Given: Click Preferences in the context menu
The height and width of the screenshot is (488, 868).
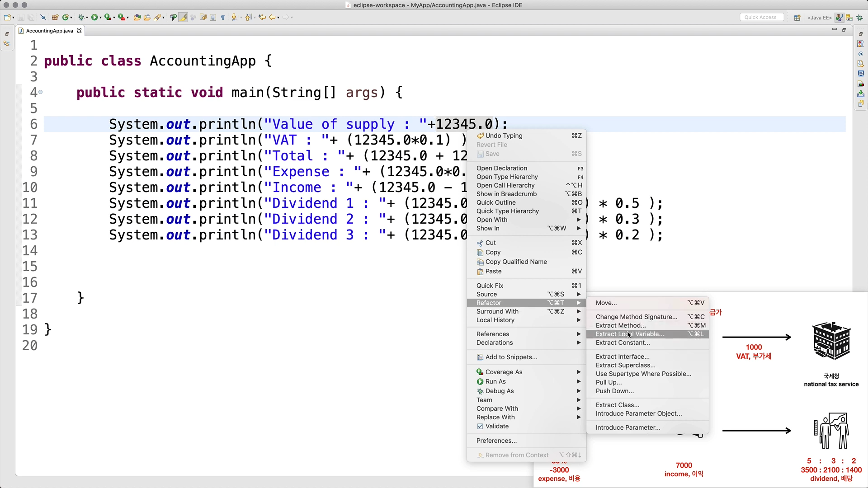Looking at the screenshot, I should point(496,441).
